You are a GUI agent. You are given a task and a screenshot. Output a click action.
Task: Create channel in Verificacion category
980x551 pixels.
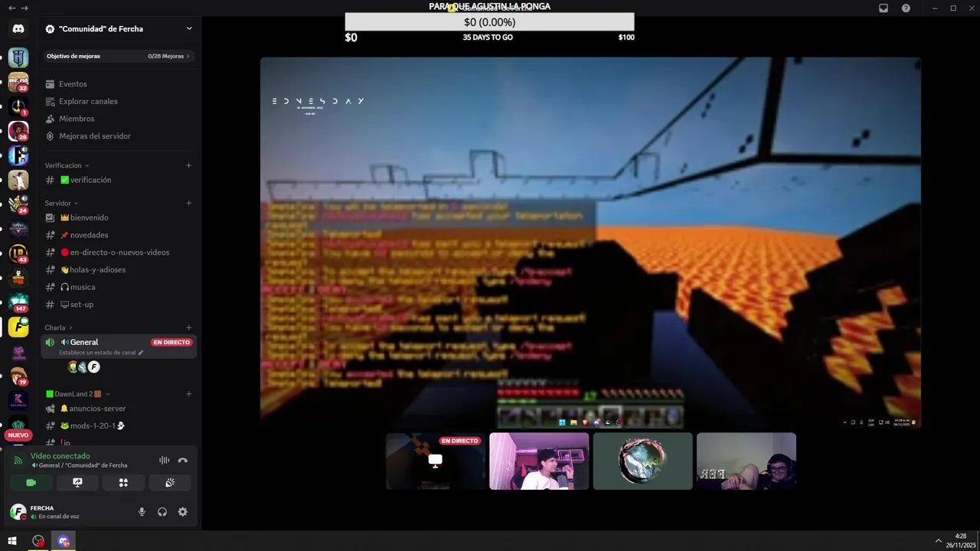click(189, 165)
